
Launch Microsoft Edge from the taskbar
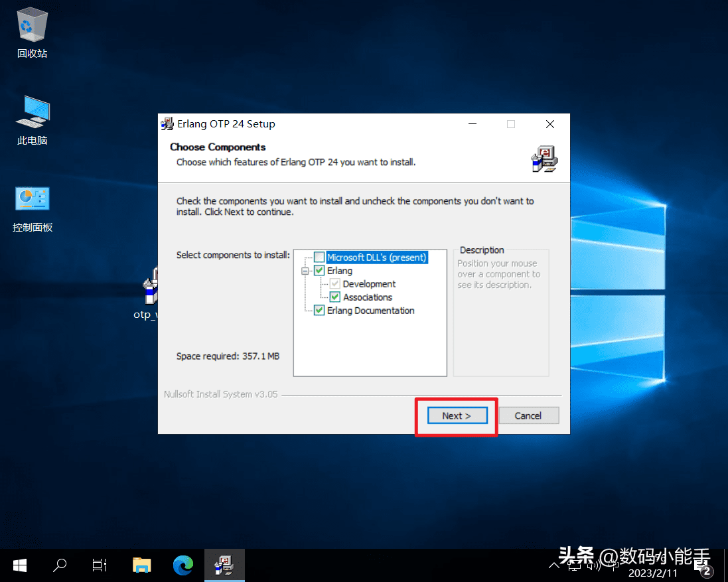[x=183, y=565]
